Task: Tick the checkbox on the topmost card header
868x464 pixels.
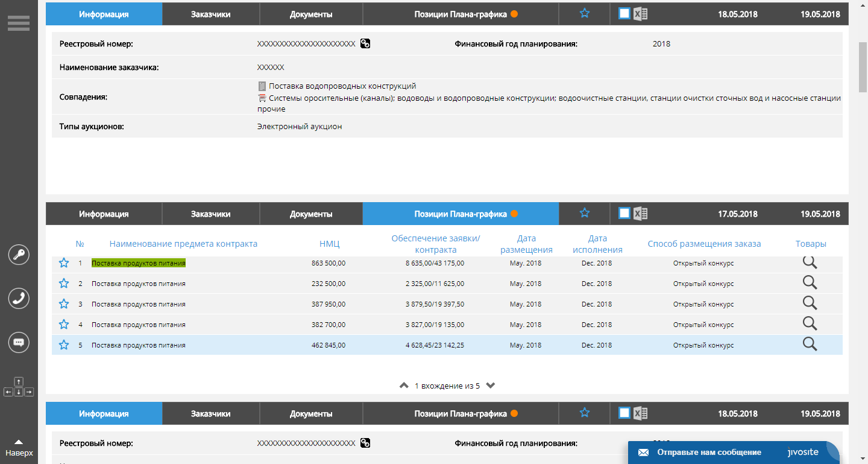Action: point(624,13)
